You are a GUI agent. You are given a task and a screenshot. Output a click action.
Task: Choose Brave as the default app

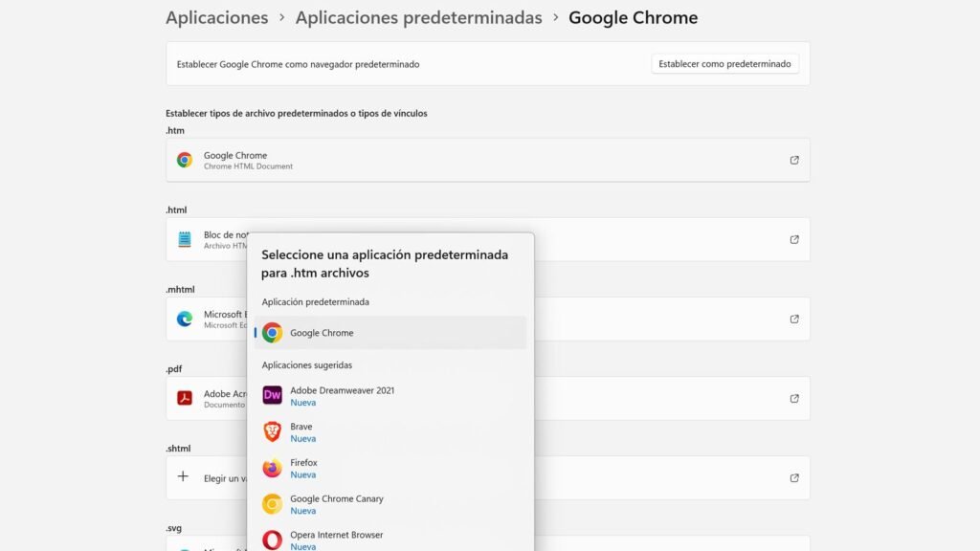click(x=301, y=431)
